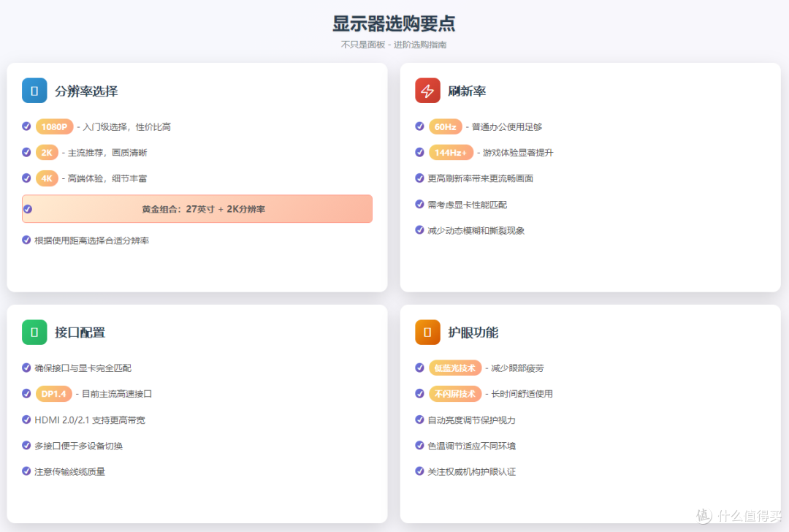Click the text 自动亮度调节保护视力
This screenshot has height=532, width=789.
coord(471,419)
